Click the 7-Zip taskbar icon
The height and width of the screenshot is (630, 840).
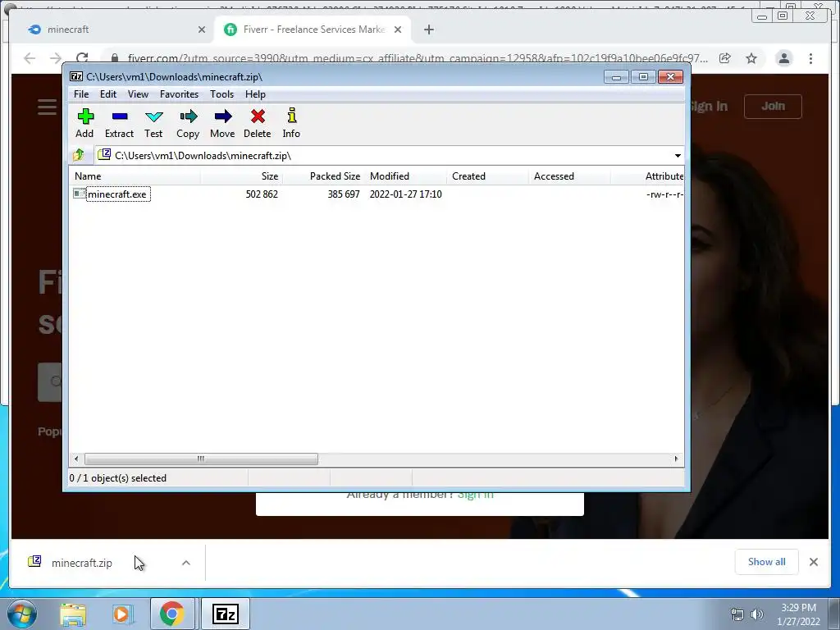(x=225, y=614)
